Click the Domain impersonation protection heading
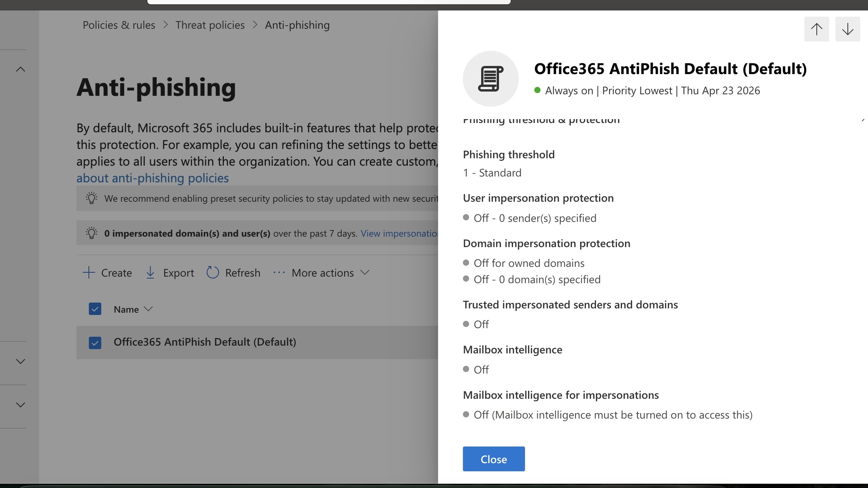 (546, 243)
